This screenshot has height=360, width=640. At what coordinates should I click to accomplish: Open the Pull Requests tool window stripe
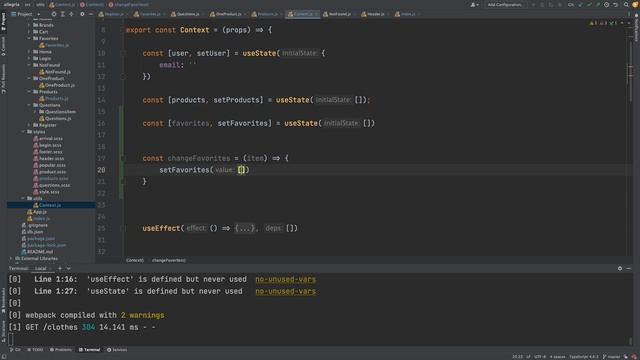coord(3,78)
